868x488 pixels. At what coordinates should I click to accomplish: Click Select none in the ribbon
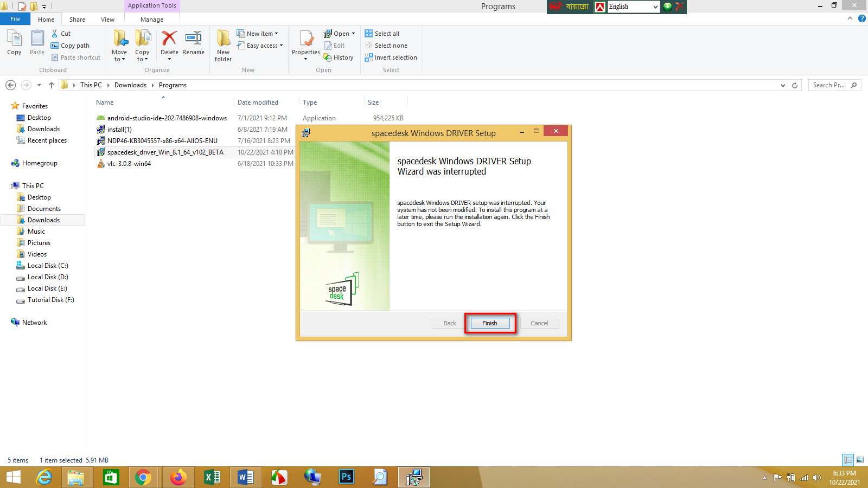pos(386,46)
